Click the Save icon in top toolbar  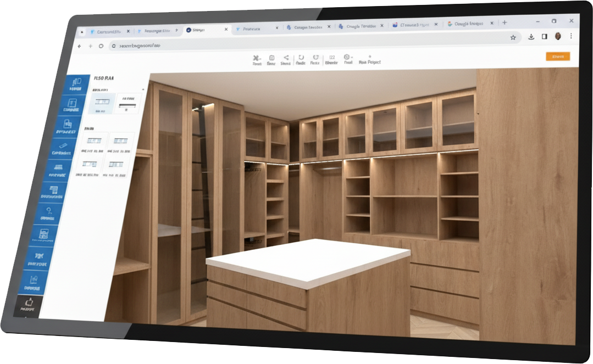point(271,58)
